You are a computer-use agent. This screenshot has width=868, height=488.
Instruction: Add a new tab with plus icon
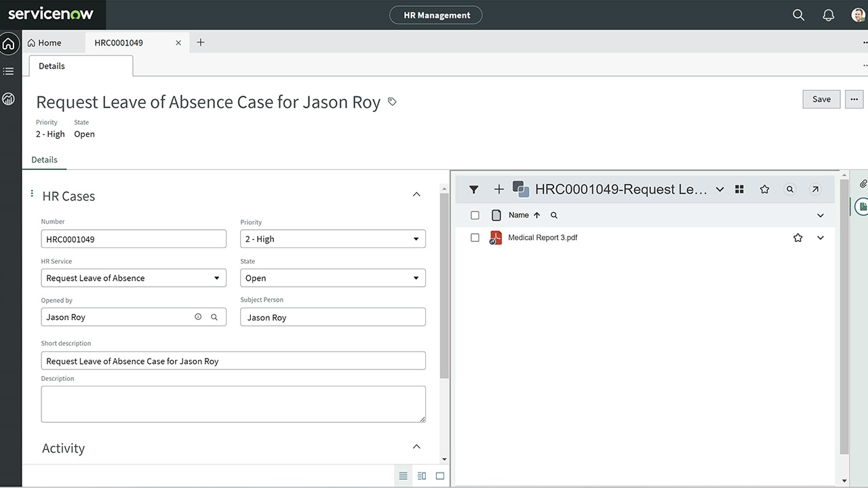pos(201,42)
